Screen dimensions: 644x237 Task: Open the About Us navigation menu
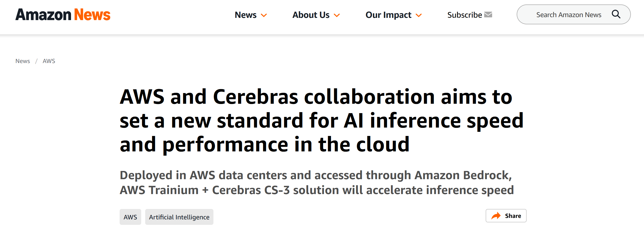pyautogui.click(x=311, y=15)
